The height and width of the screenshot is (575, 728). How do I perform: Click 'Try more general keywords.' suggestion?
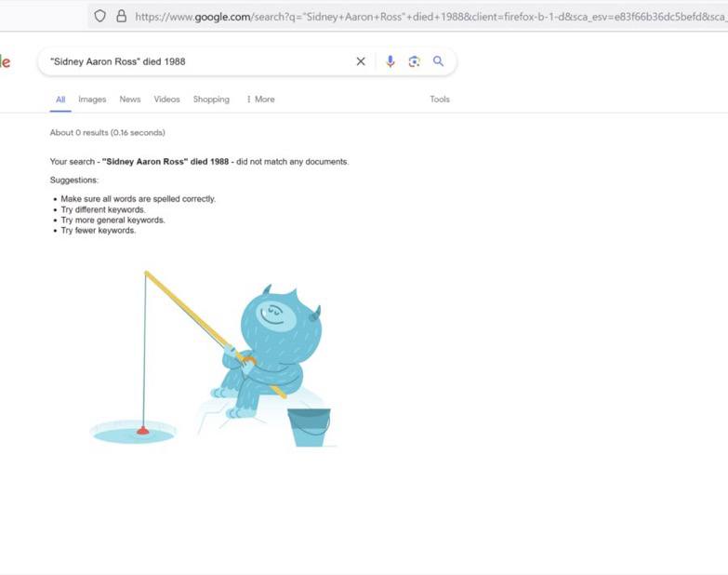click(x=113, y=221)
